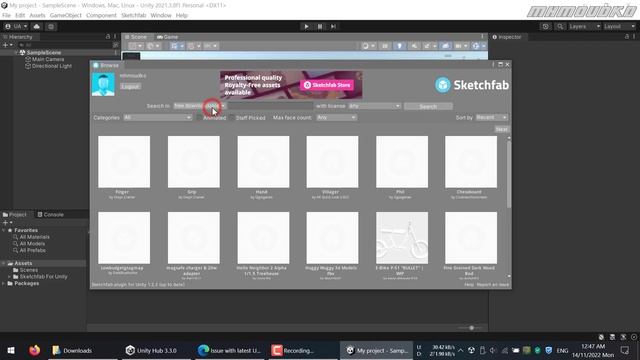640x360 pixels.
Task: Open the Sketchfab menu
Action: click(x=133, y=16)
